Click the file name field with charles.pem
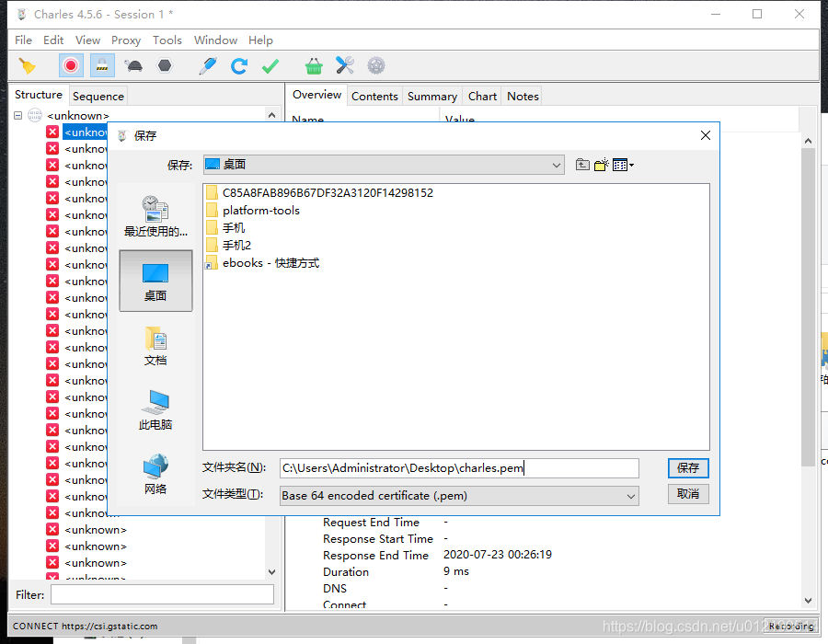828x644 pixels. tap(459, 468)
